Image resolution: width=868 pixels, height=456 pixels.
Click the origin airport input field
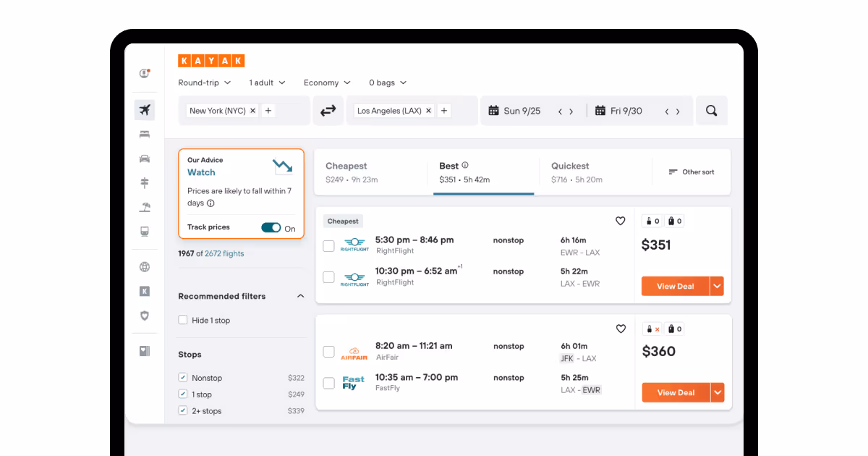(x=244, y=111)
